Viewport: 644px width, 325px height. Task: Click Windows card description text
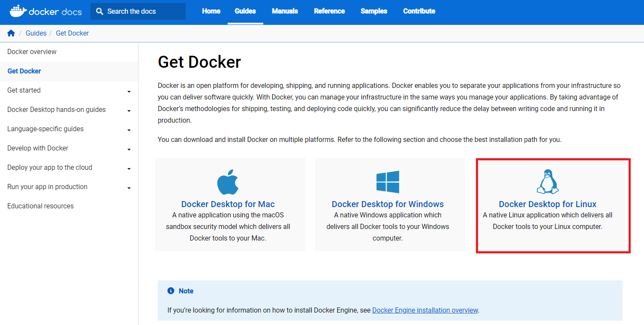pyautogui.click(x=388, y=226)
